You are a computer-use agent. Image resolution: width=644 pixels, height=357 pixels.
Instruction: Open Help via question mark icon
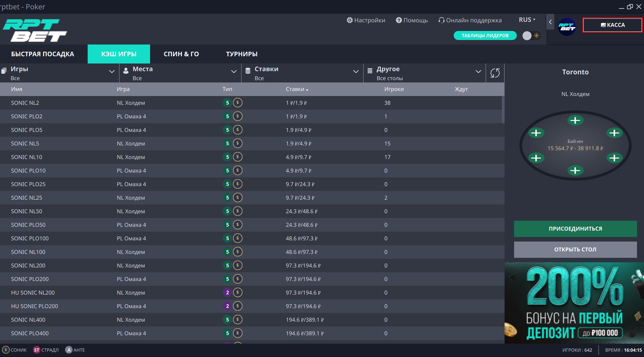(399, 20)
